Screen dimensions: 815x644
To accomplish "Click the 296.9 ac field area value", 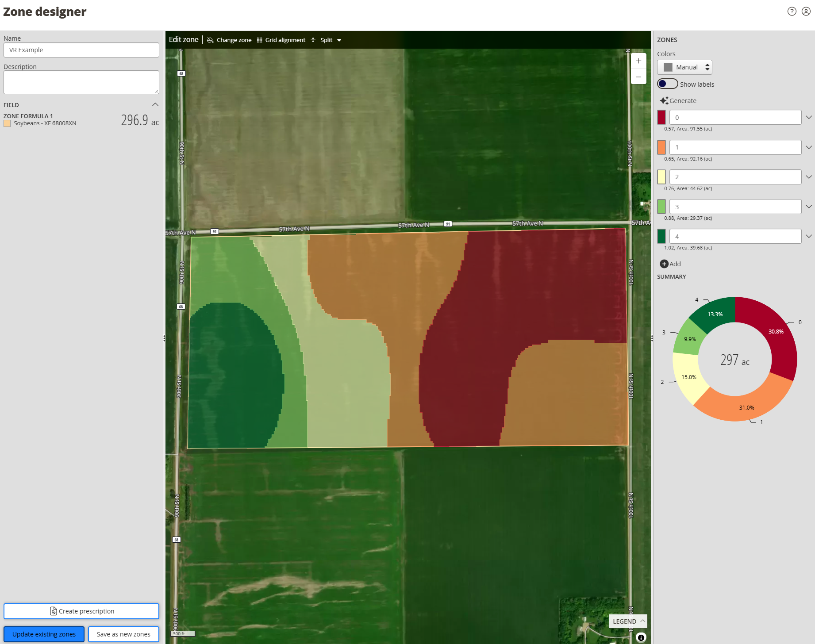I will click(x=140, y=120).
